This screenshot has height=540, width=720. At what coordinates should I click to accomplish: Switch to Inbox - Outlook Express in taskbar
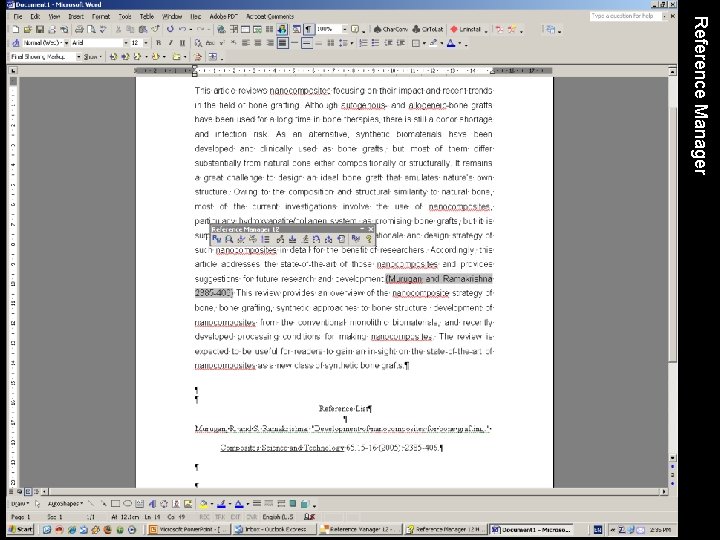point(275,529)
